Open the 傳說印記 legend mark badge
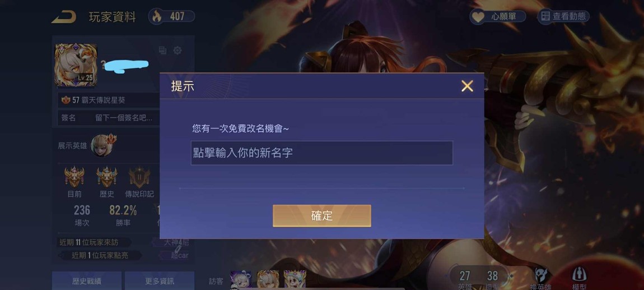This screenshot has height=290, width=644. pyautogui.click(x=139, y=177)
